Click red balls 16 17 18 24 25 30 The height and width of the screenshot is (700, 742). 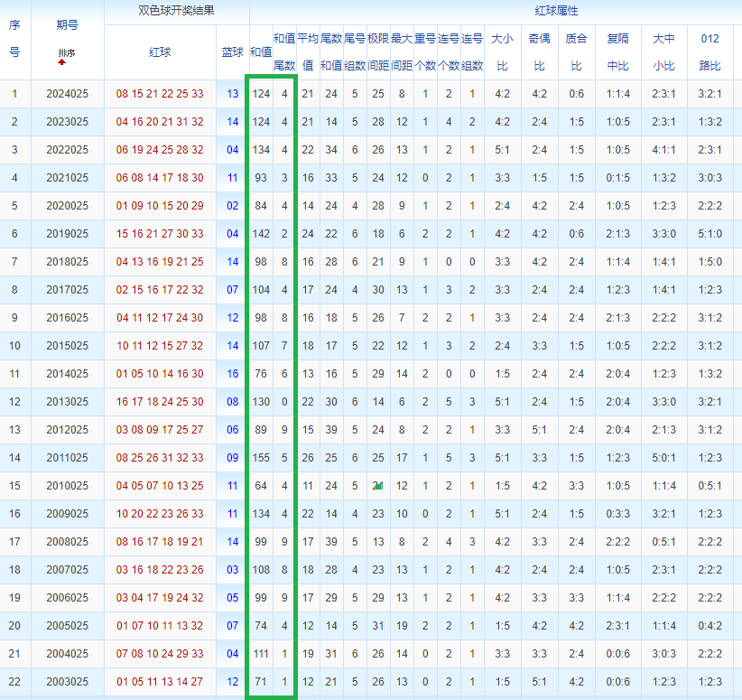pos(160,402)
